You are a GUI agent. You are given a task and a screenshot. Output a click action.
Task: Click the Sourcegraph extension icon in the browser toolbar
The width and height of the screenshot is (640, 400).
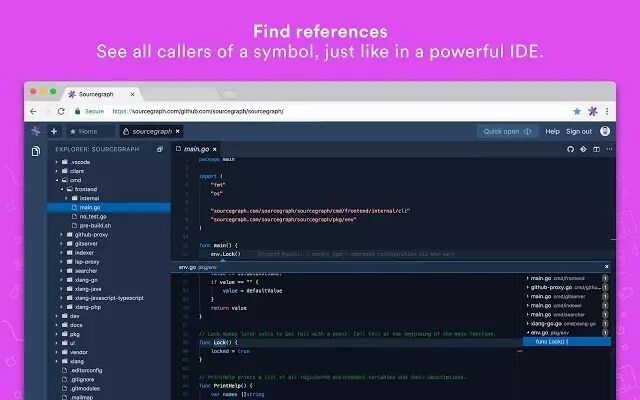click(x=593, y=111)
